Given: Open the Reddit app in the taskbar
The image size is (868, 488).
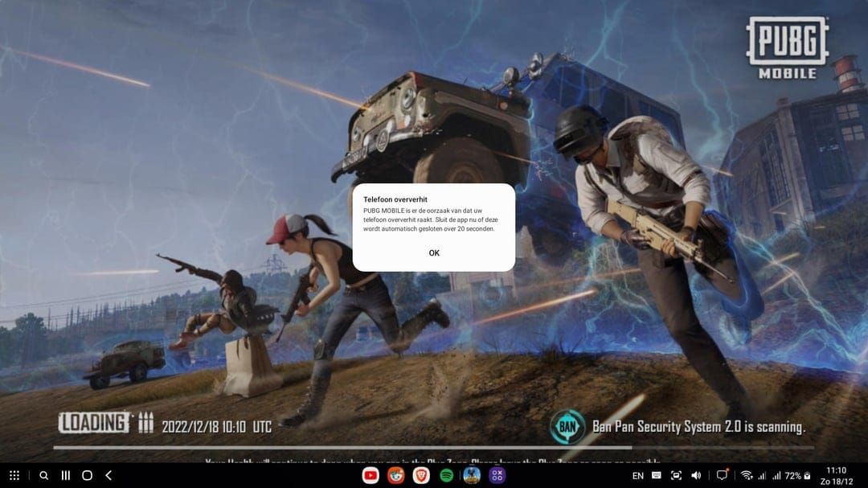Looking at the screenshot, I should pyautogui.click(x=395, y=475).
